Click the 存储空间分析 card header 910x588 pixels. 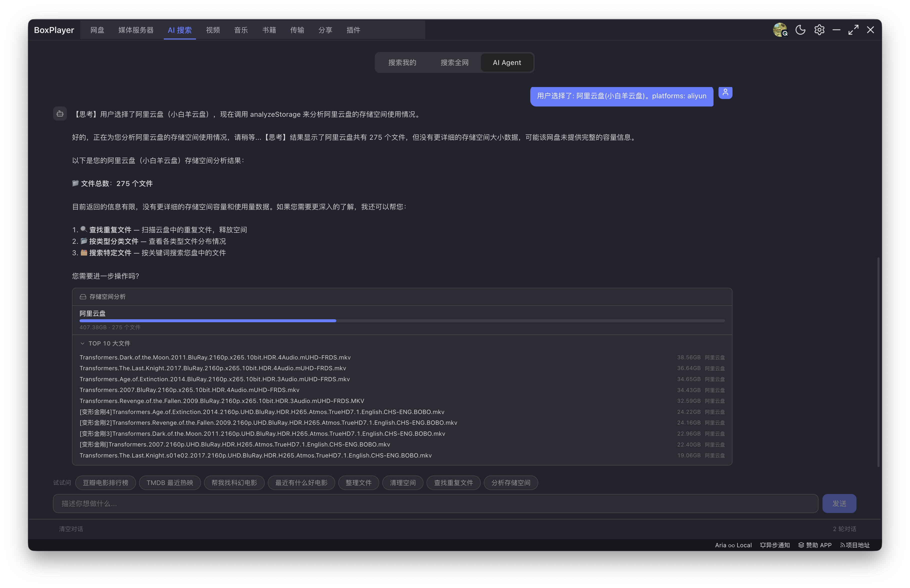(402, 297)
